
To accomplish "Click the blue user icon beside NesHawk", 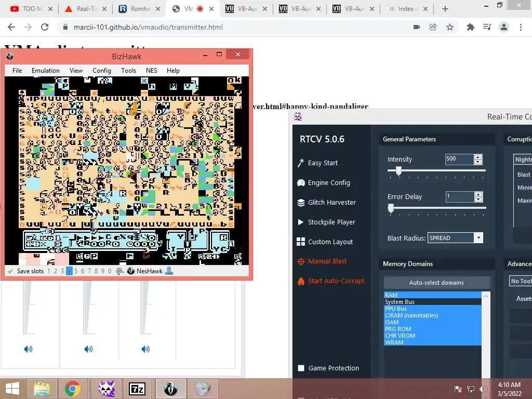I will (x=169, y=271).
